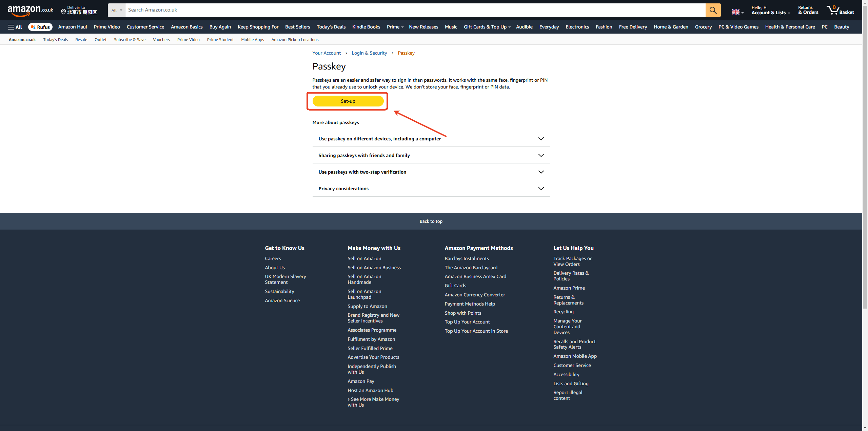The image size is (868, 431).
Task: Open Top Up Your Account in Store
Action: [x=476, y=331]
